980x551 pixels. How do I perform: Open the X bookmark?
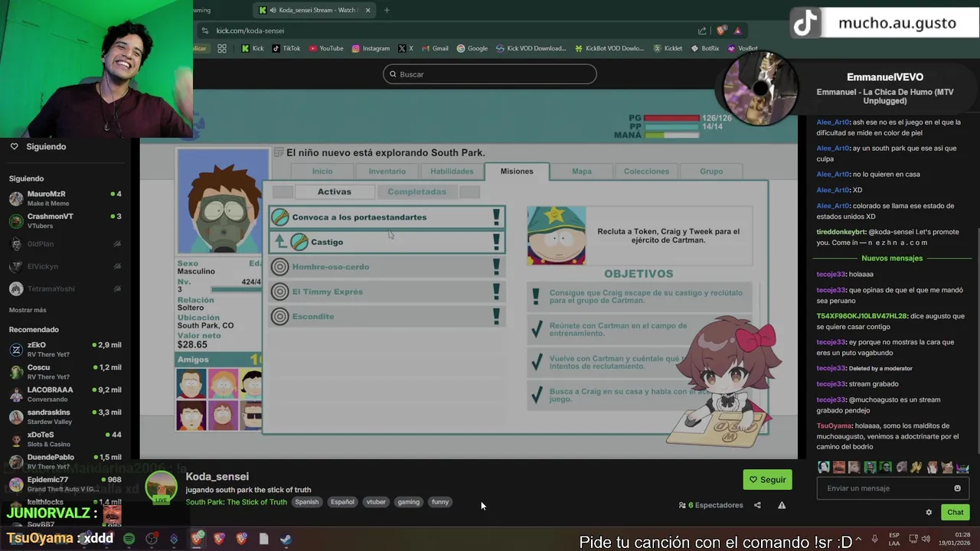[406, 48]
